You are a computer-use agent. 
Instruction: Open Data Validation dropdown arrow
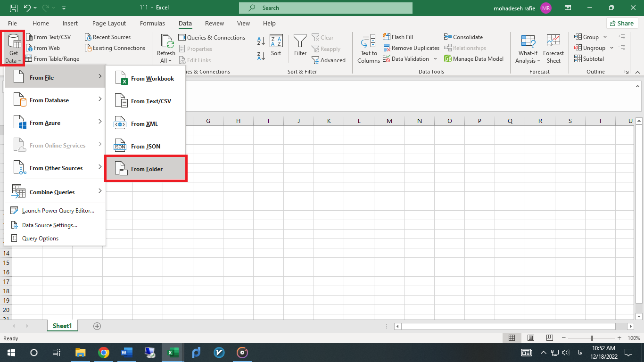coord(435,59)
